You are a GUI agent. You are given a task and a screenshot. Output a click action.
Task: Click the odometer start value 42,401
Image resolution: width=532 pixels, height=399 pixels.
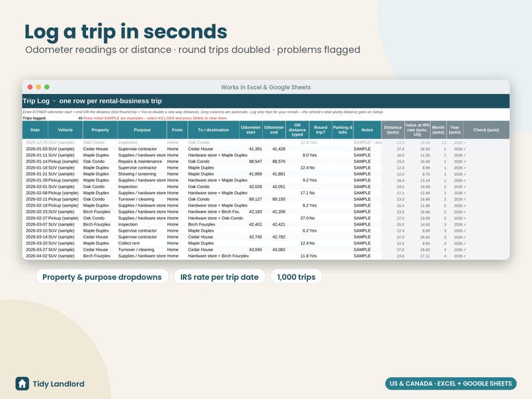click(x=255, y=224)
